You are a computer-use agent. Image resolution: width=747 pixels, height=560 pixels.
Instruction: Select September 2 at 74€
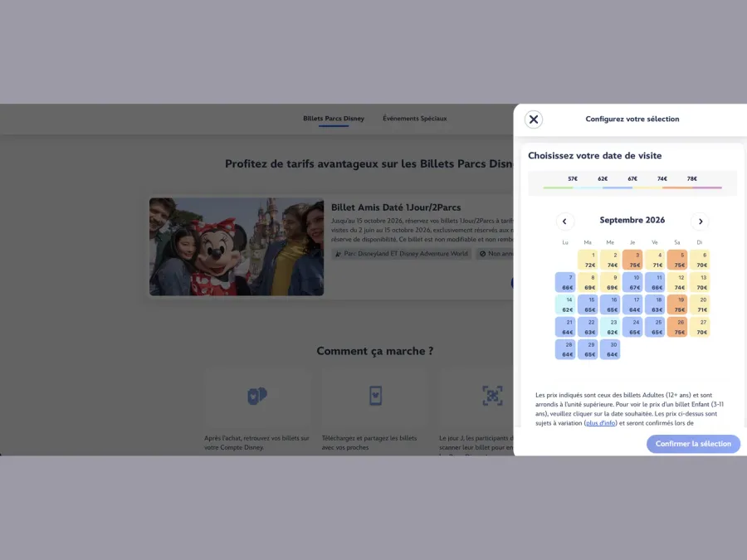[x=610, y=260]
